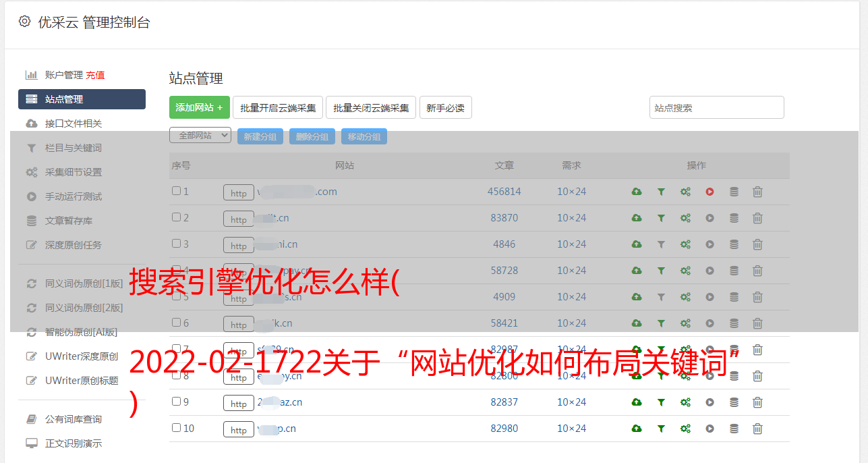Click article count 456814

(x=504, y=192)
